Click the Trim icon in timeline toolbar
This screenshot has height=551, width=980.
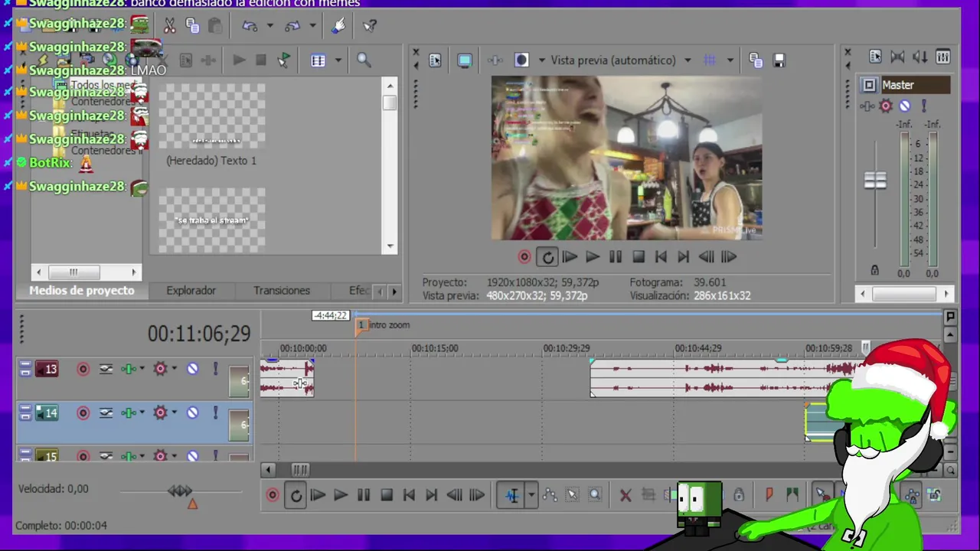coord(648,495)
